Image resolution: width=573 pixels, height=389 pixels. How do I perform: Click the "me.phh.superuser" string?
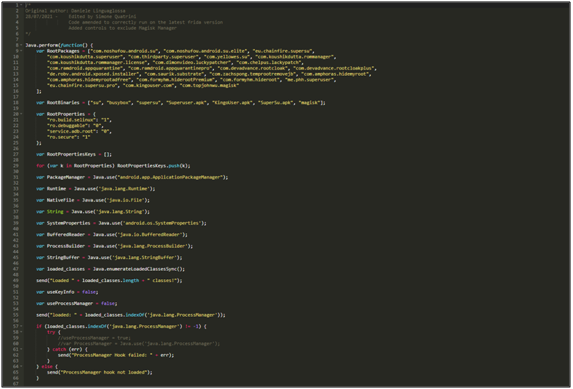310,80
